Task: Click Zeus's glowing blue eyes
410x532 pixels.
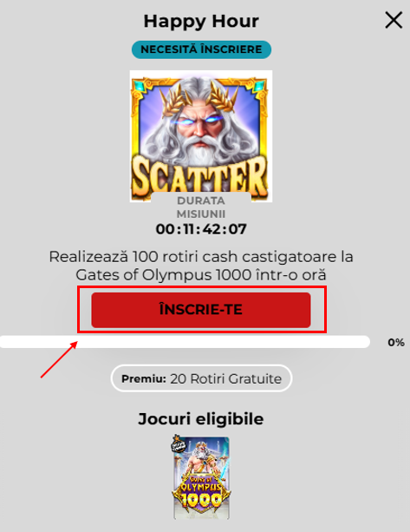Action: [x=198, y=120]
